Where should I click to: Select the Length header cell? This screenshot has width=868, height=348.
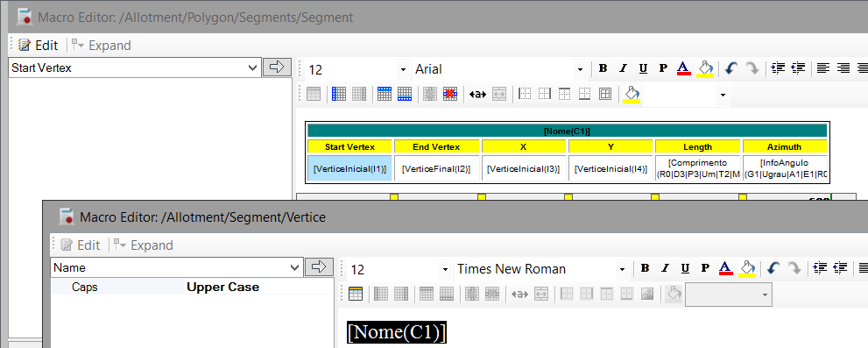tap(697, 147)
